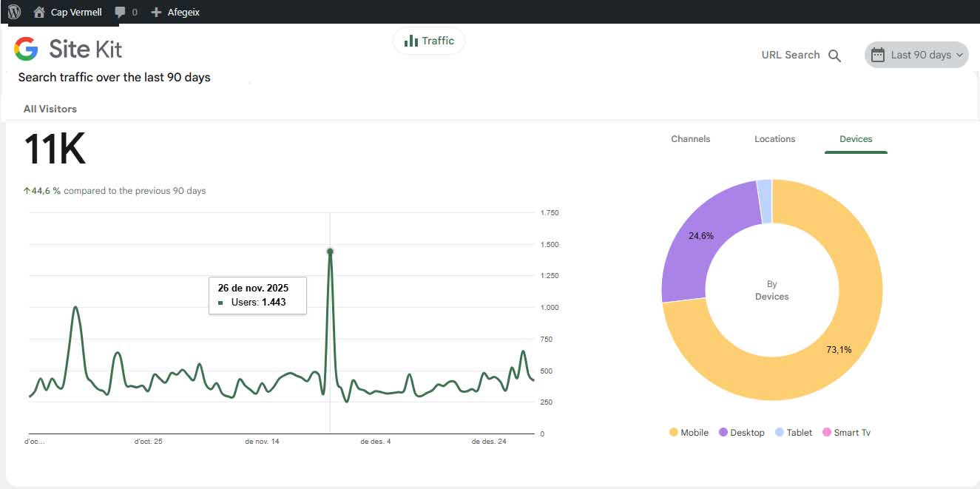Toggle the Desktop legend item
Image resolution: width=980 pixels, height=489 pixels.
741,433
